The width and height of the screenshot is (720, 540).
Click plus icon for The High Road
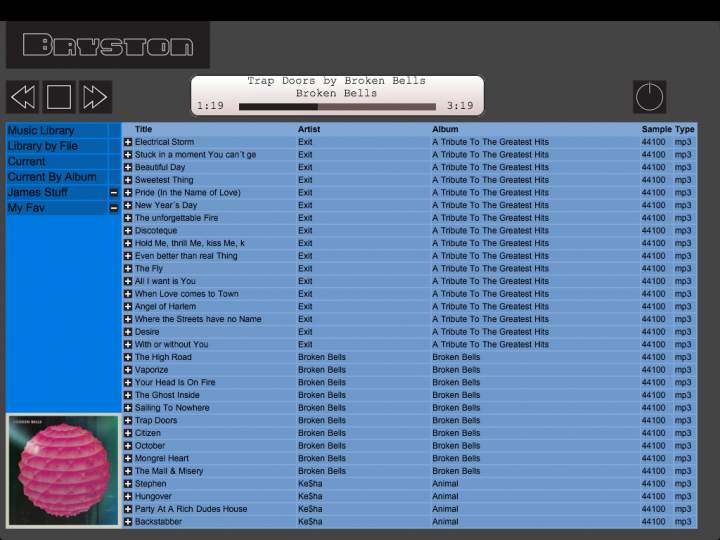pos(128,357)
